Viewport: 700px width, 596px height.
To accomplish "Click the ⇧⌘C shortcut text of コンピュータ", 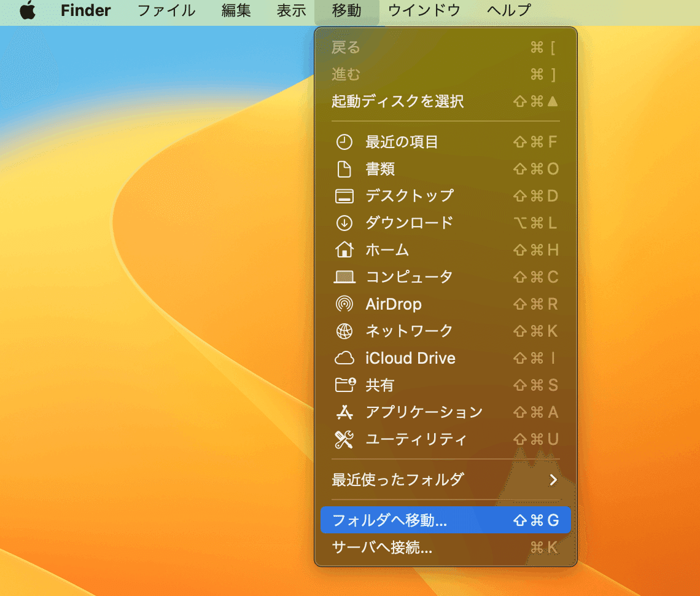I will point(535,277).
